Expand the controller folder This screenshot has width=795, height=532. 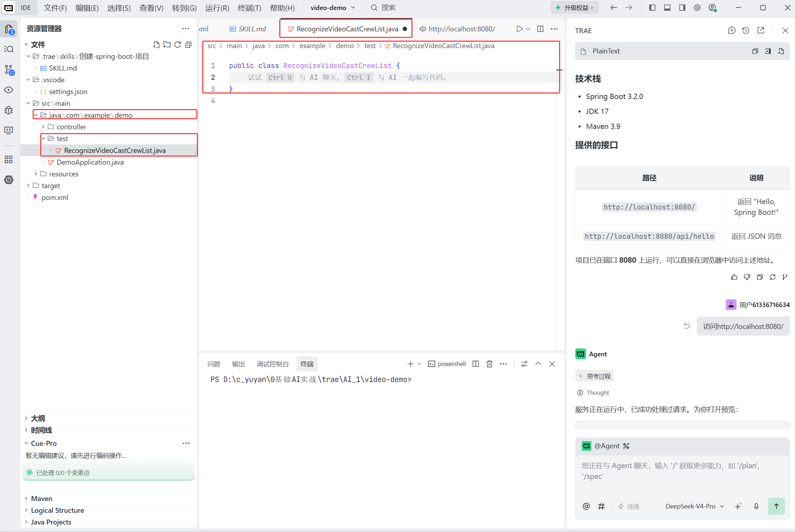(x=43, y=127)
